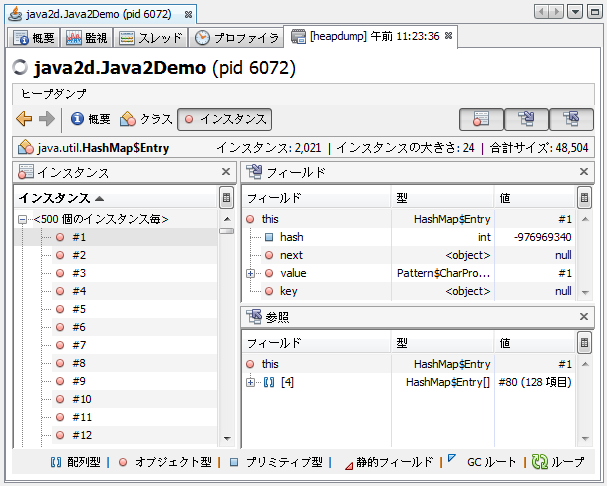Open column chooser in instances table

(x=226, y=198)
